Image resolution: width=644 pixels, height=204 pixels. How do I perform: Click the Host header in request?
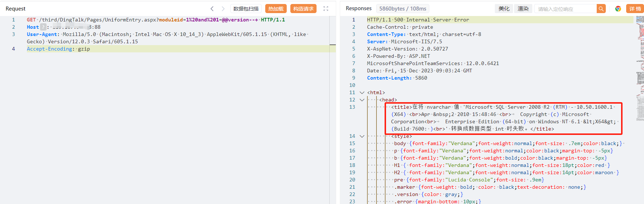33,27
